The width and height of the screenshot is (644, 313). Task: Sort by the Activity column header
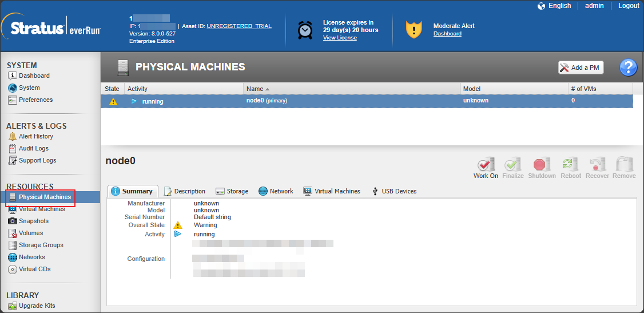pyautogui.click(x=184, y=89)
